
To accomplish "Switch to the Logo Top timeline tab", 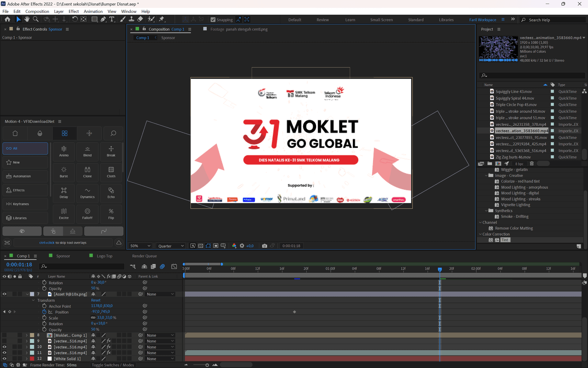I will coord(104,256).
